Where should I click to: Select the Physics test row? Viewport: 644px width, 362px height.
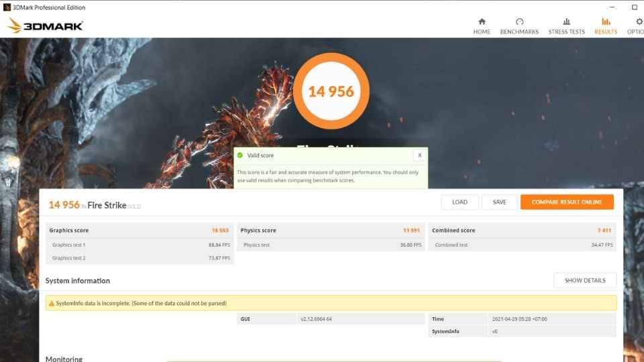tap(331, 245)
